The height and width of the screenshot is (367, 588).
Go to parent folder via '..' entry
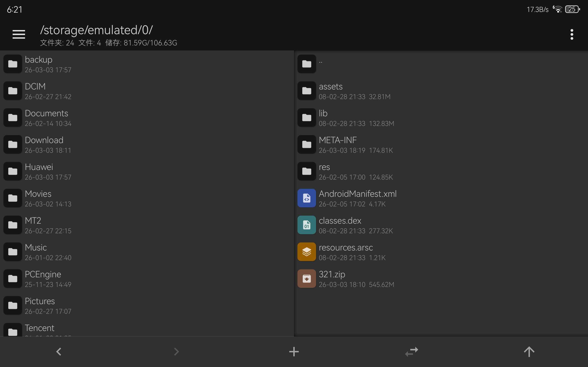(306, 64)
